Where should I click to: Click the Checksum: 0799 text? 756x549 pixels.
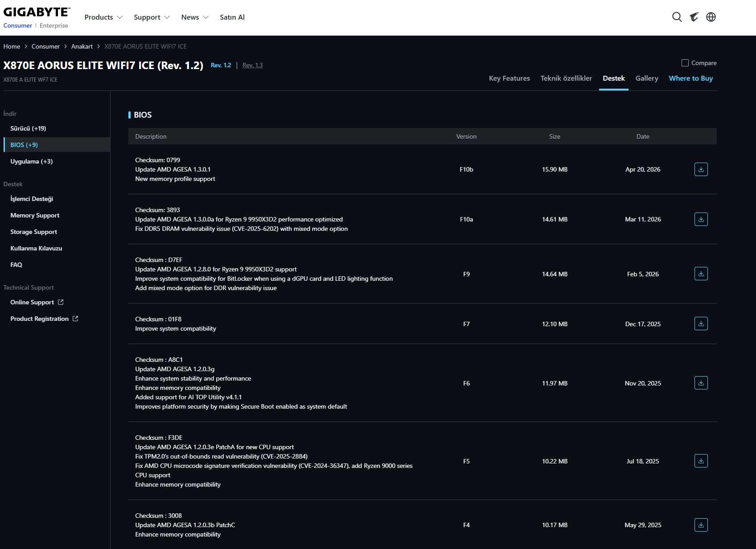(158, 160)
